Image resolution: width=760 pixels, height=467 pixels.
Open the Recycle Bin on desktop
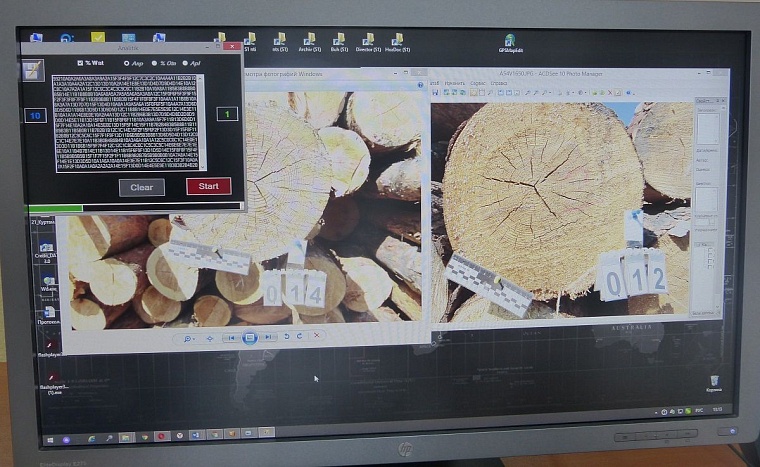click(x=714, y=384)
